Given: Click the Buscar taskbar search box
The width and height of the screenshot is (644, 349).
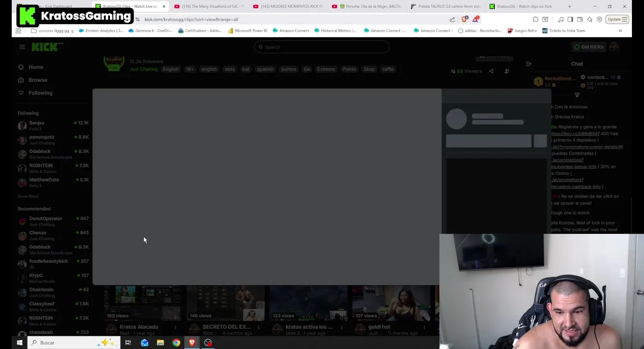Looking at the screenshot, I should tap(73, 343).
